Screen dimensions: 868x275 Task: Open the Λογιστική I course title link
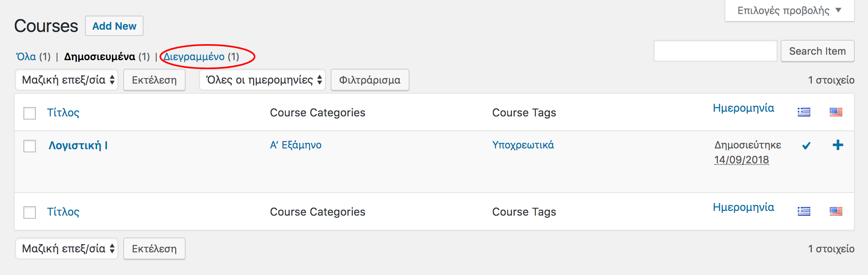click(78, 146)
